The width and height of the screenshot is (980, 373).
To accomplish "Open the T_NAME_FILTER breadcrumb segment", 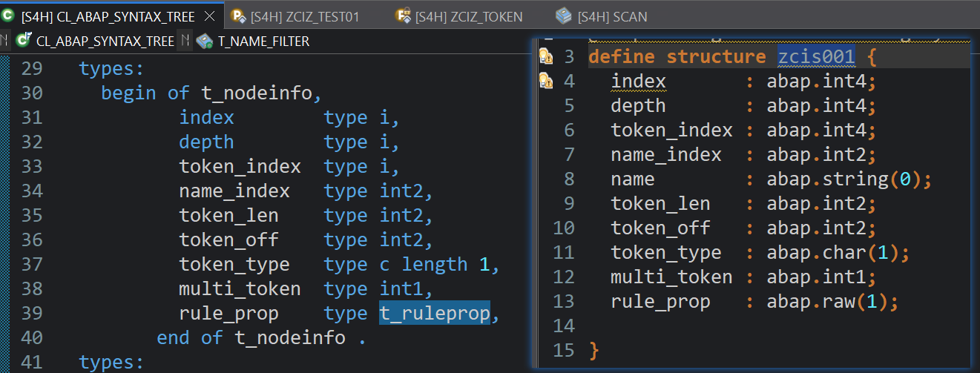I will click(263, 42).
